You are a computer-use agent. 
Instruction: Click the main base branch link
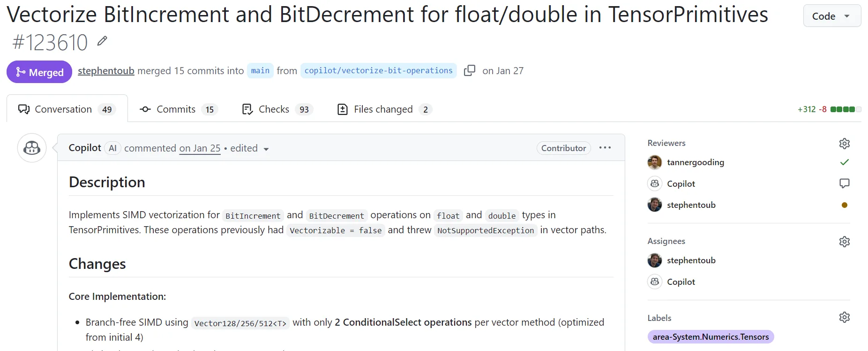click(260, 71)
